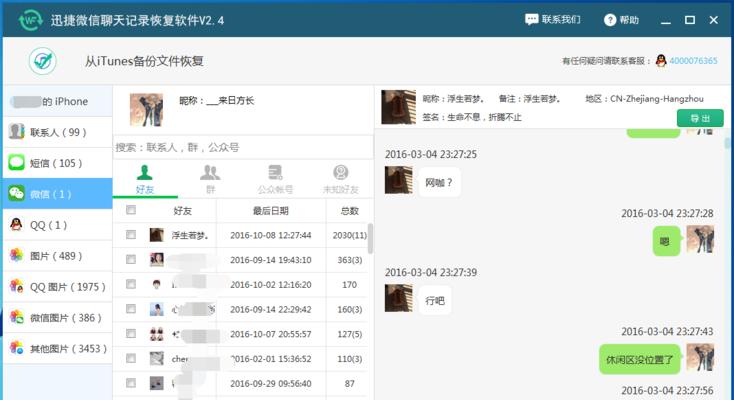Click the 签名：生命不息，折腾不止 text

[472, 117]
